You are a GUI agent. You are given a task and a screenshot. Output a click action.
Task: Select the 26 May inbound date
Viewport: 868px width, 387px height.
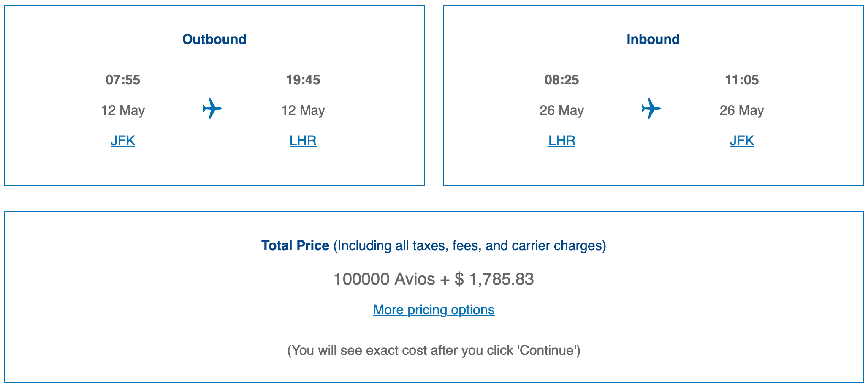point(562,110)
